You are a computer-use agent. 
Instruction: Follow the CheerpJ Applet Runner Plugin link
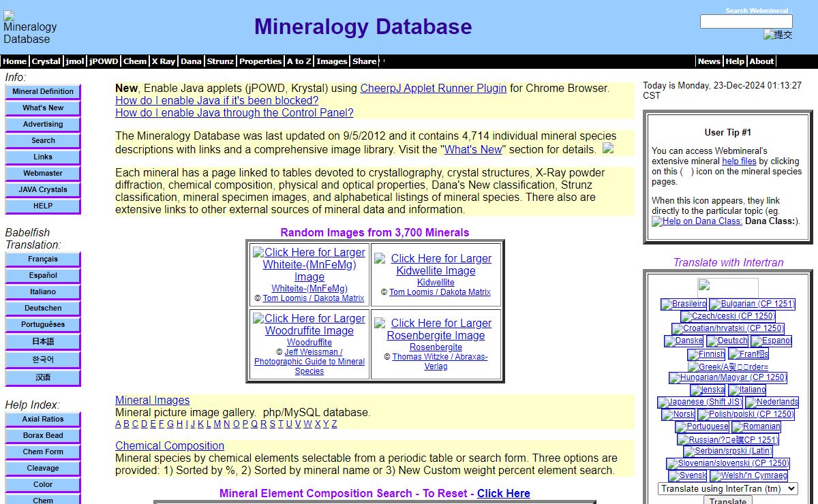(433, 88)
